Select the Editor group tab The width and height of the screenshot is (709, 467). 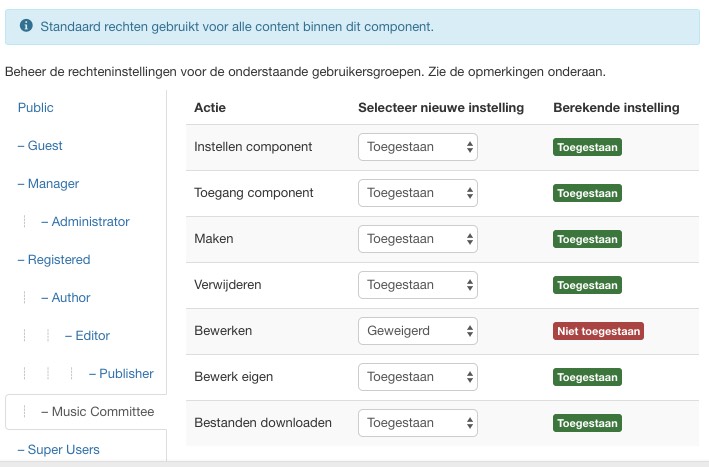click(92, 336)
